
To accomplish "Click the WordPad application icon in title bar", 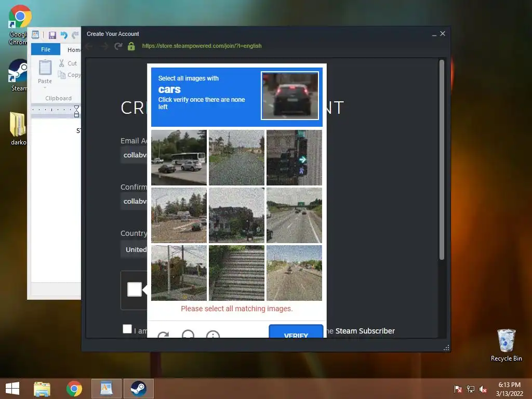I will [x=35, y=35].
